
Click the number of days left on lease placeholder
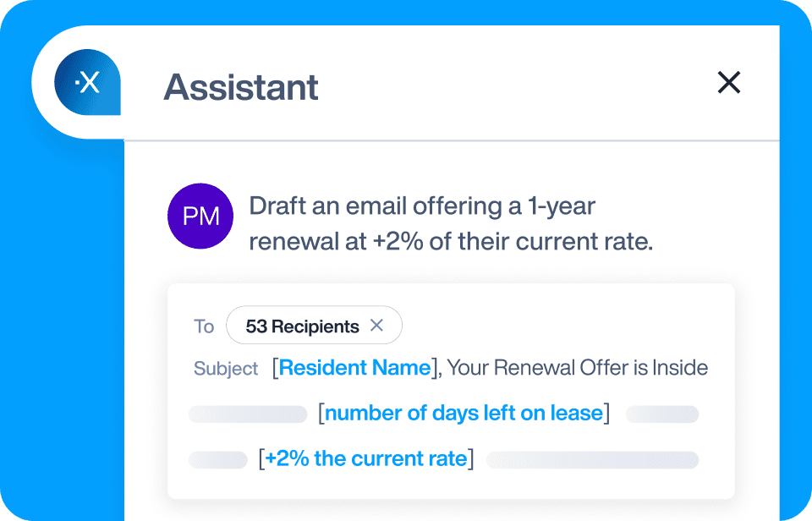(464, 414)
